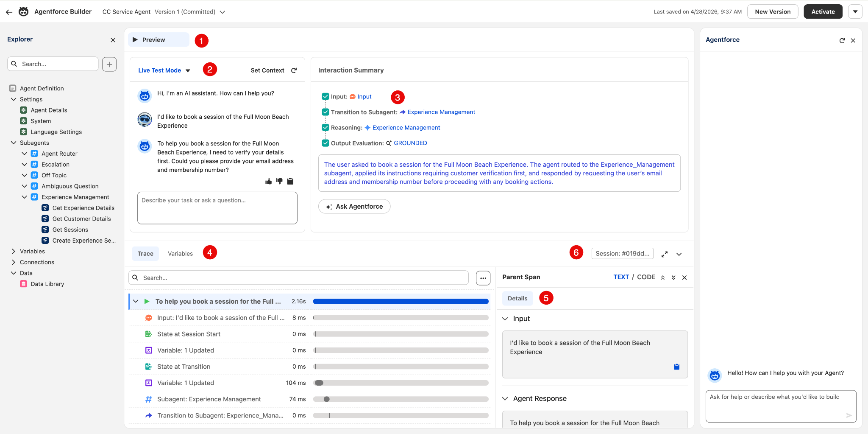Image resolution: width=868 pixels, height=434 pixels.
Task: Refresh the Agentforce assistant panel
Action: (842, 40)
